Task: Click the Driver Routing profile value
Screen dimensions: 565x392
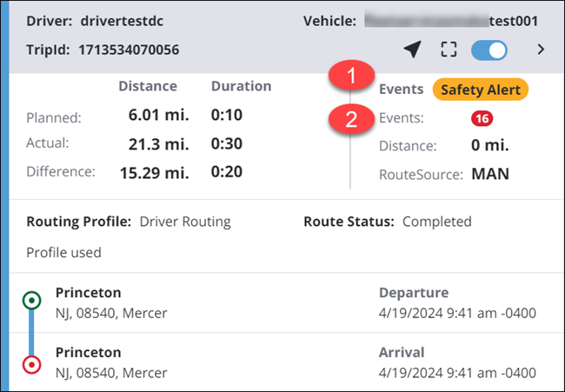Action: pos(185,222)
